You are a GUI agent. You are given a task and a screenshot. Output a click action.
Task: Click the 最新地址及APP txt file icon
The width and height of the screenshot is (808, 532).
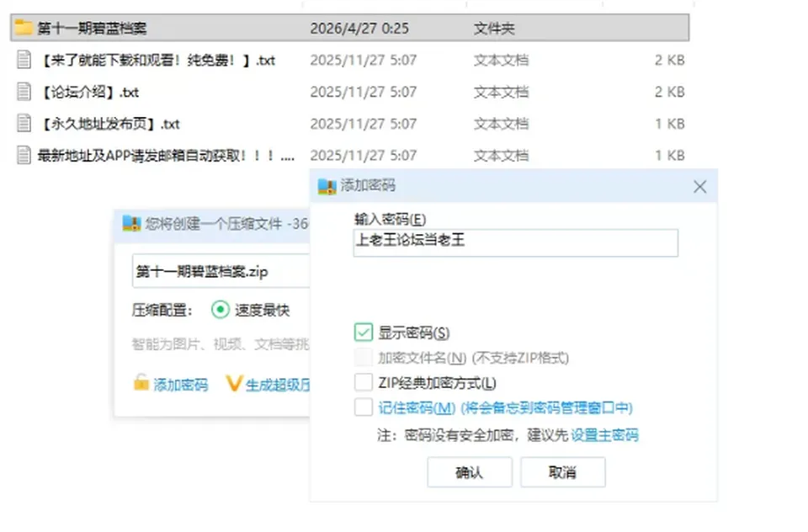pyautogui.click(x=24, y=155)
